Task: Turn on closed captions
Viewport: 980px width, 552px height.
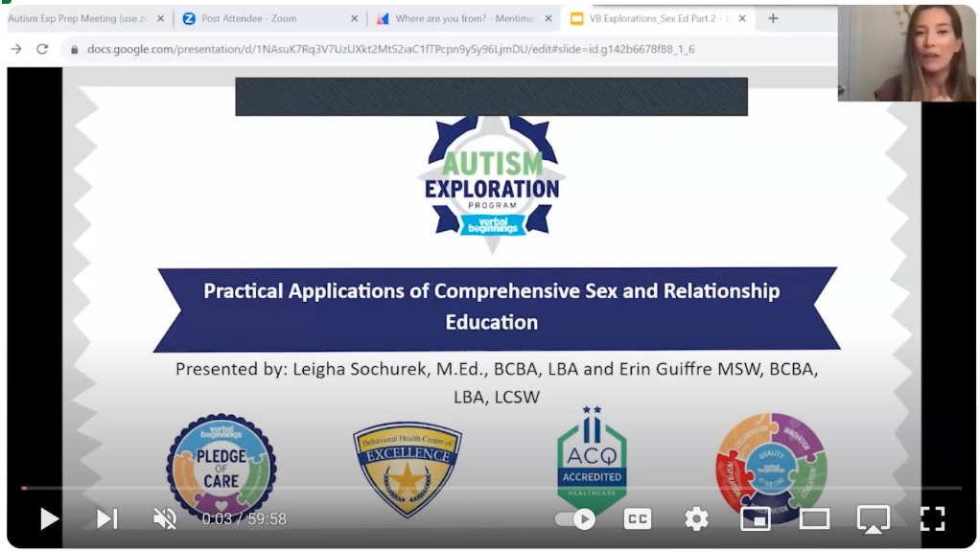Action: (x=637, y=518)
